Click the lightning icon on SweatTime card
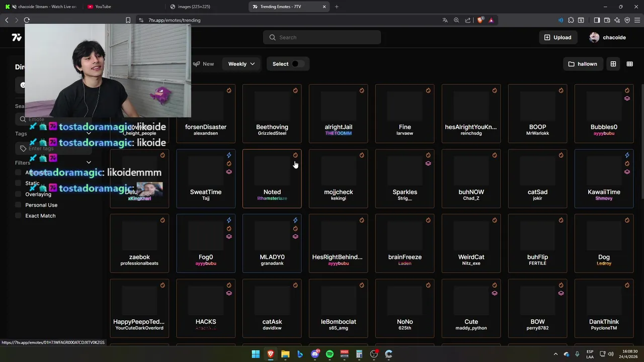The image size is (644, 362). pos(229,155)
